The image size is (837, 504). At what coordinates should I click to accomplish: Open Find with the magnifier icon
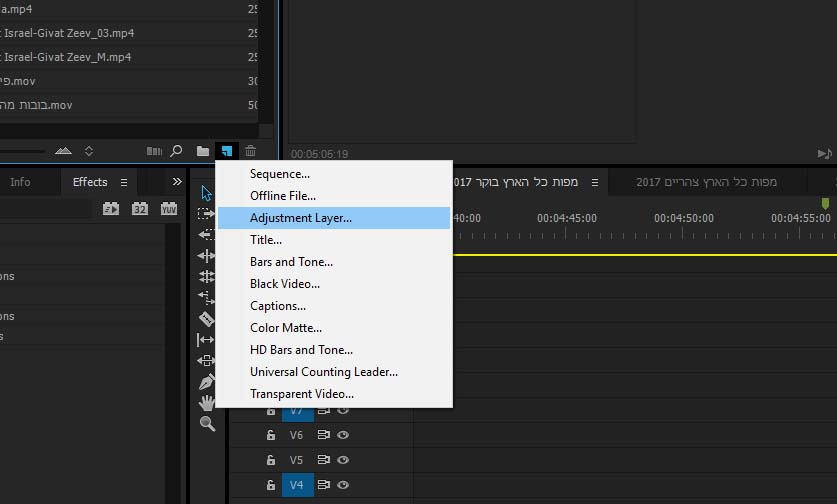click(x=176, y=151)
